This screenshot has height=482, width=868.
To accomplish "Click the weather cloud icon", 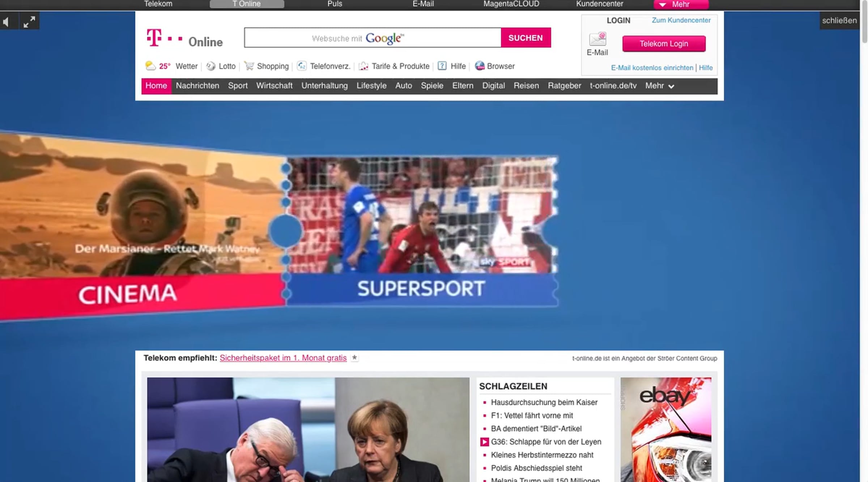I will click(x=150, y=66).
